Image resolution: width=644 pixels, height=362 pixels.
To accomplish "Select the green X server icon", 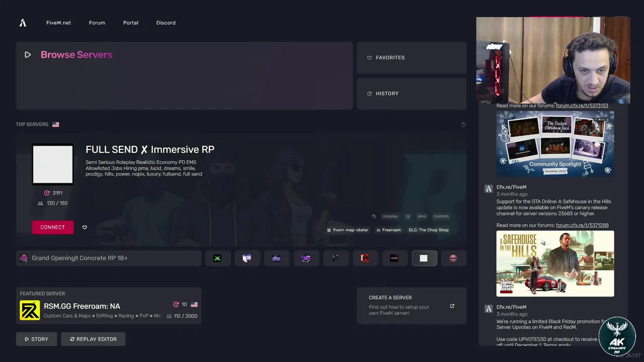I will click(217, 258).
